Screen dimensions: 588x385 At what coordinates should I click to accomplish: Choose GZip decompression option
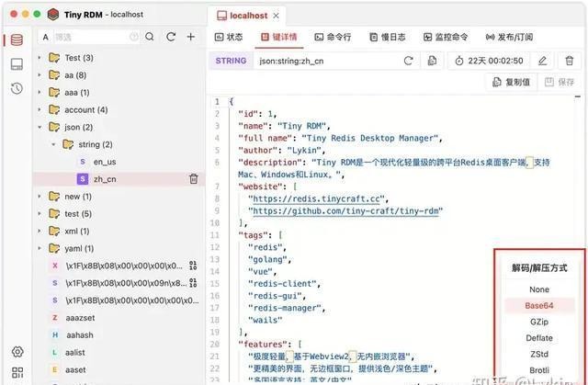539,322
